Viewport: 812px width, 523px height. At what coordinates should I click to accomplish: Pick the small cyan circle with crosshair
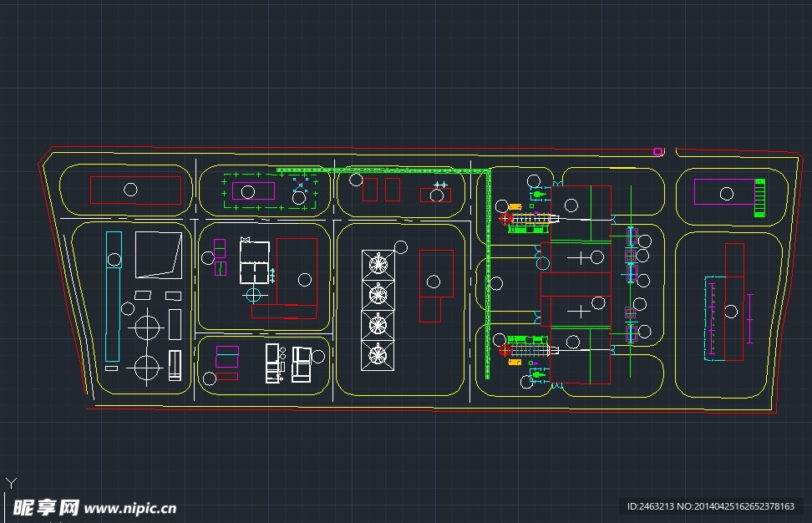tap(253, 294)
